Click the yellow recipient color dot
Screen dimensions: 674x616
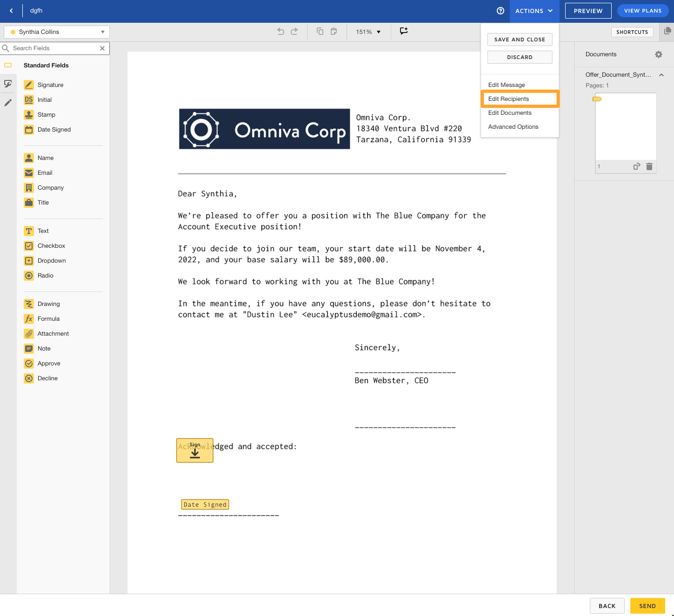[x=13, y=32]
